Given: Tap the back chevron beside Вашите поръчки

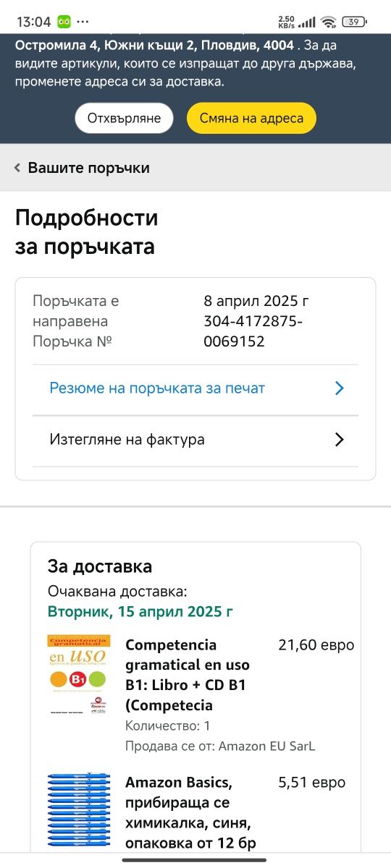Looking at the screenshot, I should (17, 168).
